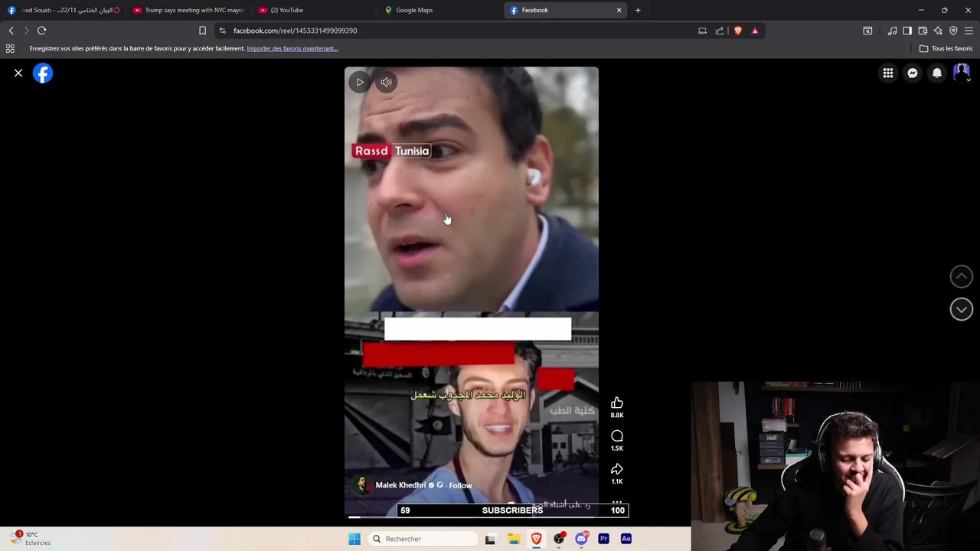Go back in browser history

click(x=11, y=31)
